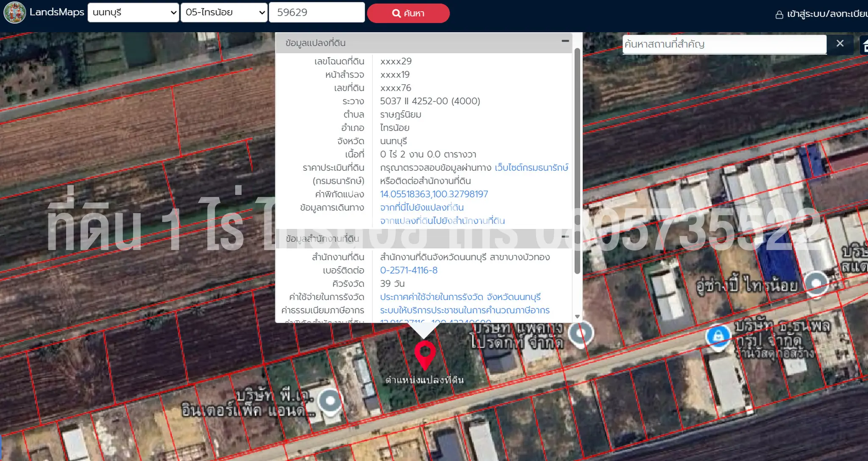Click marker beside อู่ช่างปี้ ไทรน้อย
Viewport: 868px width, 461px height.
coord(816,283)
